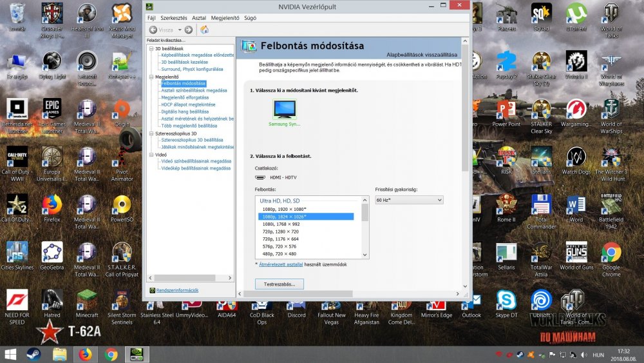This screenshot has width=644, height=363.
Task: Click the Windows Start button
Action: click(x=10, y=355)
